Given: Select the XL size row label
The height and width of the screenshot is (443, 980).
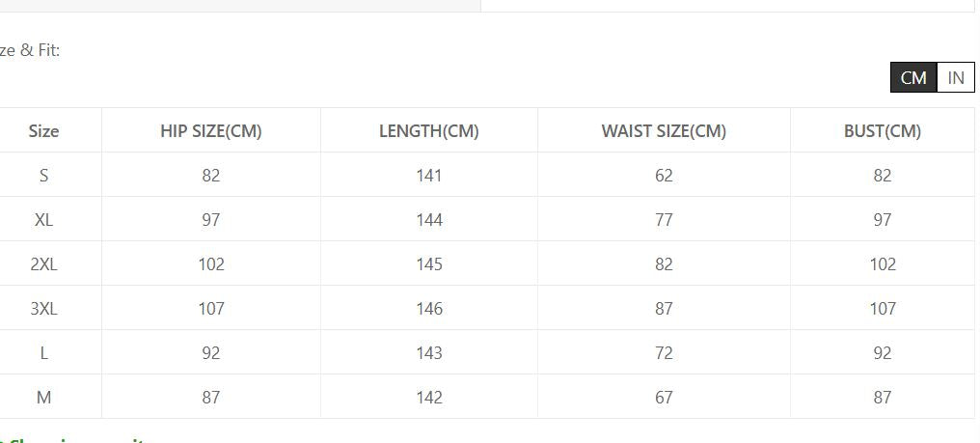Looking at the screenshot, I should [x=44, y=220].
